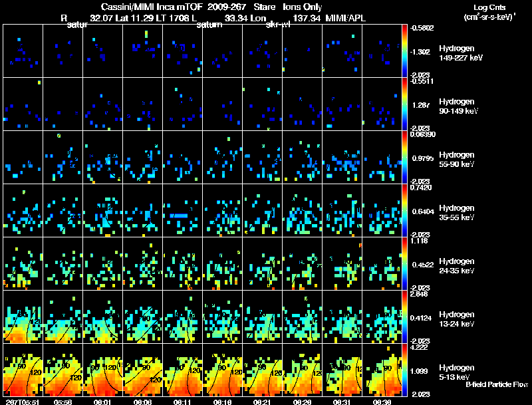Image resolution: width=532 pixels, height=405 pixels.
Task: Click the -0.5802 colorbar maximum value
Action: point(422,28)
